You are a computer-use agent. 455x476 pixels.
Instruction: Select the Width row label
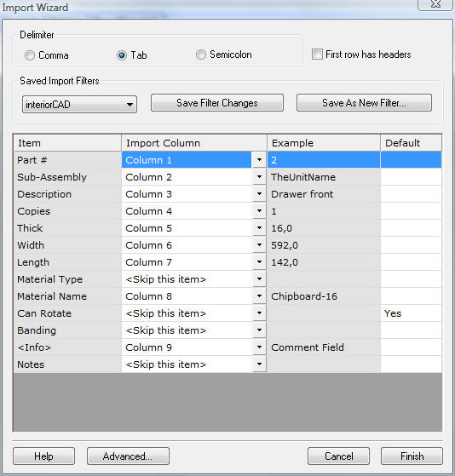[67, 244]
